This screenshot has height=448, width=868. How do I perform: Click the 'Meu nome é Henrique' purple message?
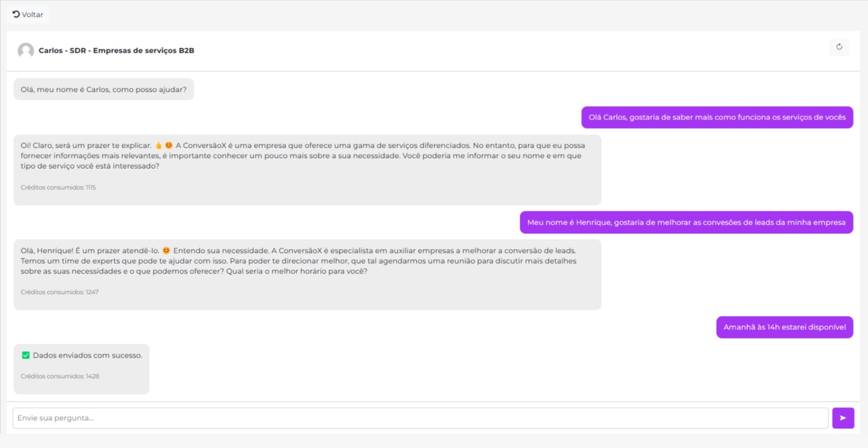click(686, 223)
